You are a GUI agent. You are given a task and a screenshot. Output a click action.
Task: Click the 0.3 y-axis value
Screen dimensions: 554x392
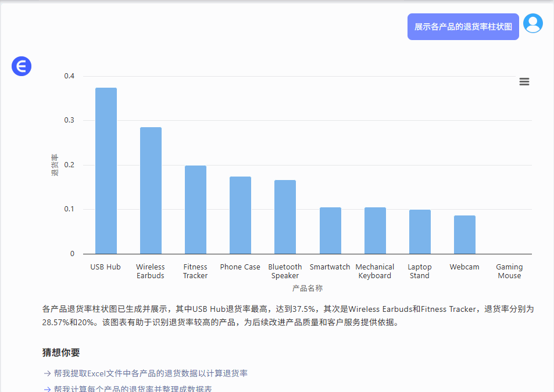click(69, 120)
